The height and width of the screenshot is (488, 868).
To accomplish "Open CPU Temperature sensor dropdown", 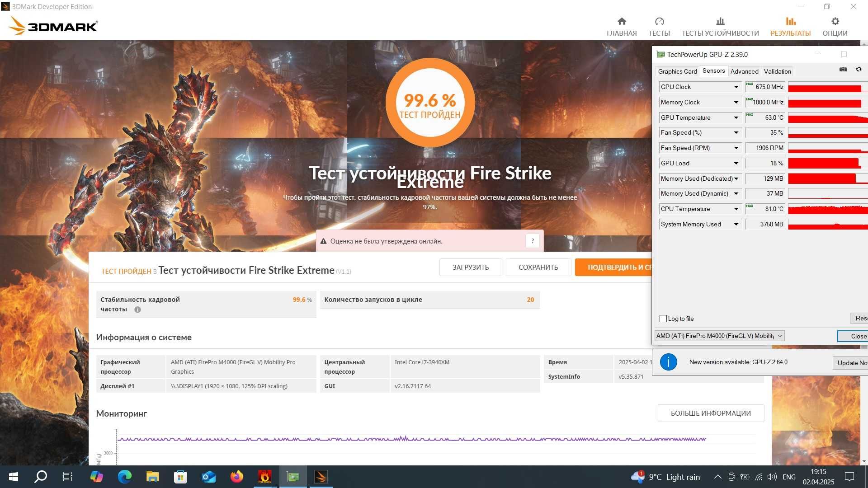I will 736,209.
